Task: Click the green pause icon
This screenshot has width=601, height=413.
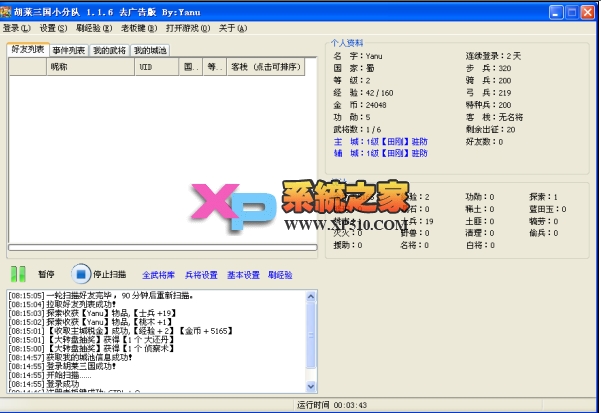Action: pyautogui.click(x=17, y=273)
